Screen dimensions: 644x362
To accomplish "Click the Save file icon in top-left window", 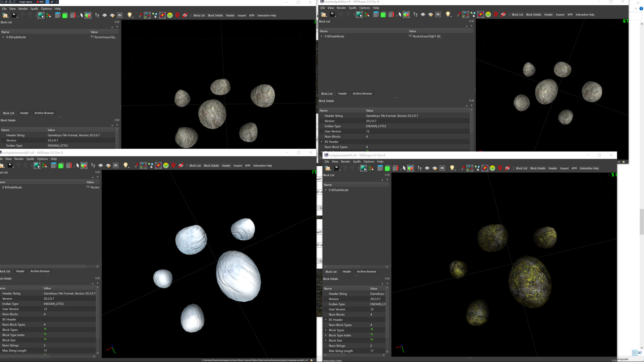I will coord(14,15).
